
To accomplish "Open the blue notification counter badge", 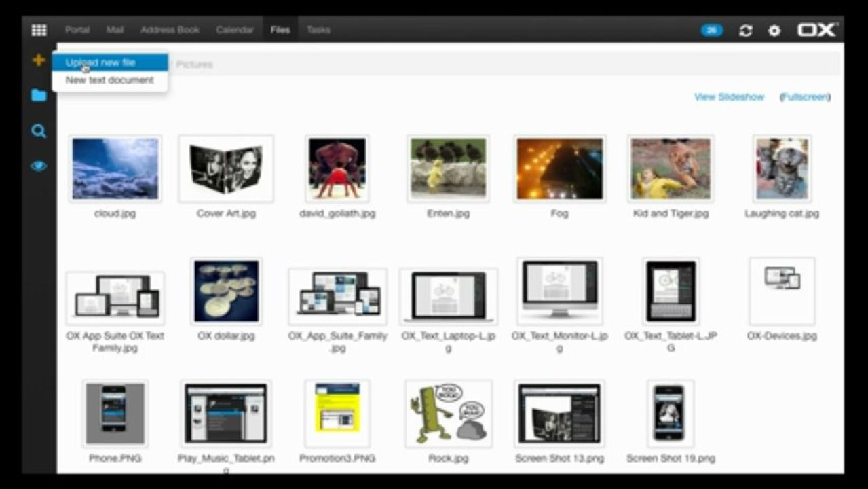I will [712, 30].
